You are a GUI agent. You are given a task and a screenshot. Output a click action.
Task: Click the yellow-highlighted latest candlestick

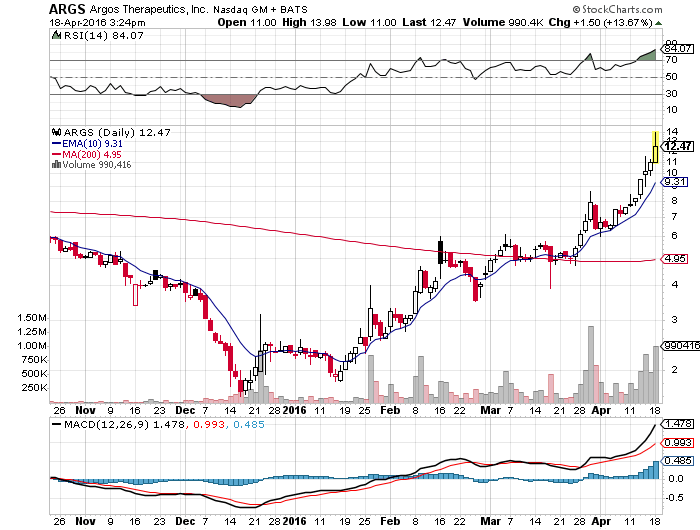pos(655,147)
